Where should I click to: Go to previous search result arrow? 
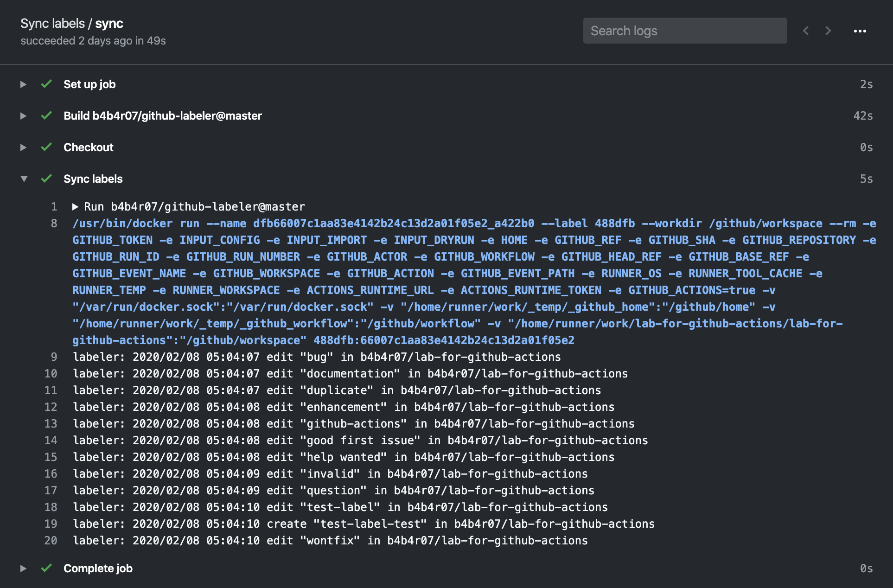pyautogui.click(x=806, y=31)
